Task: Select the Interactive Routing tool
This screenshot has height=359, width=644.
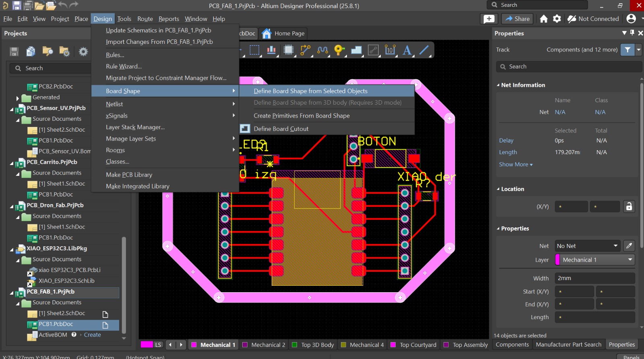Action: [305, 50]
